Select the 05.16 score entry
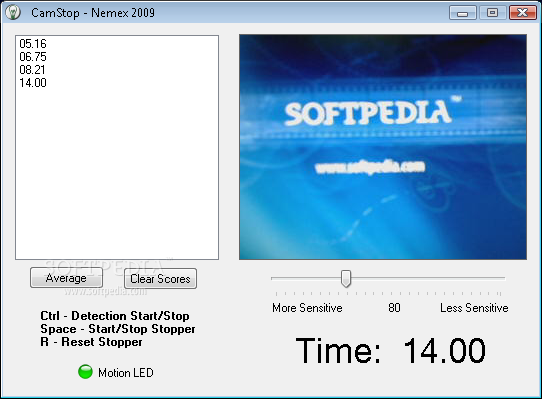Image resolution: width=542 pixels, height=399 pixels. pyautogui.click(x=33, y=44)
